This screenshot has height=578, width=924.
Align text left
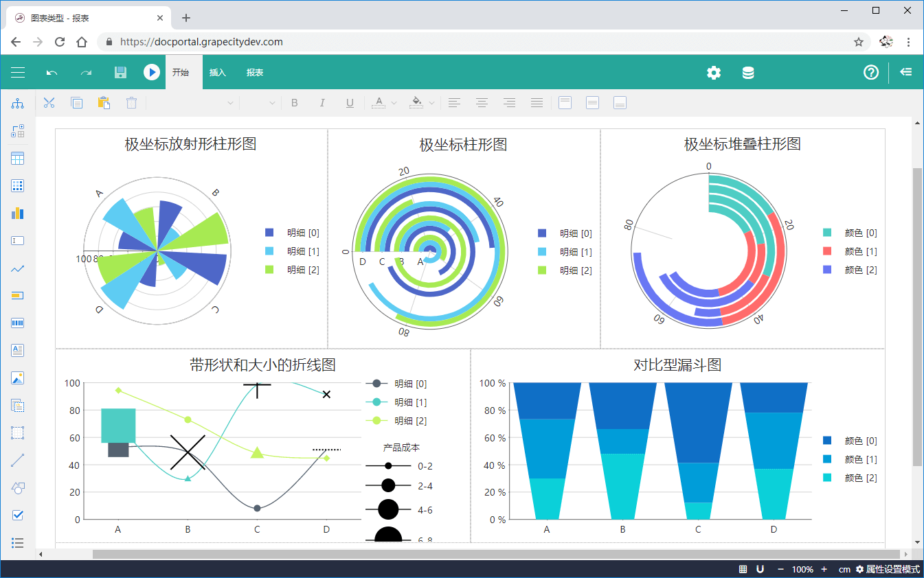click(454, 103)
